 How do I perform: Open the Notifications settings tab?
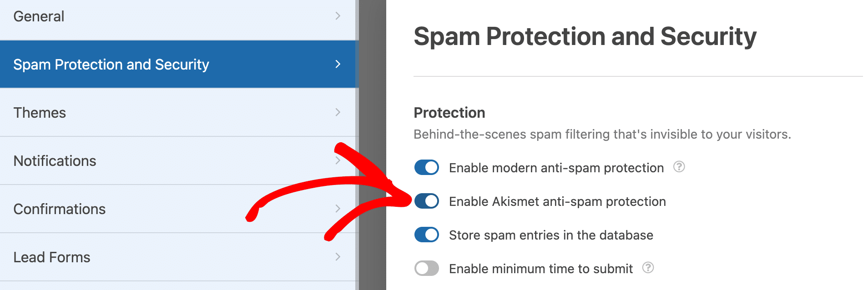pos(55,161)
